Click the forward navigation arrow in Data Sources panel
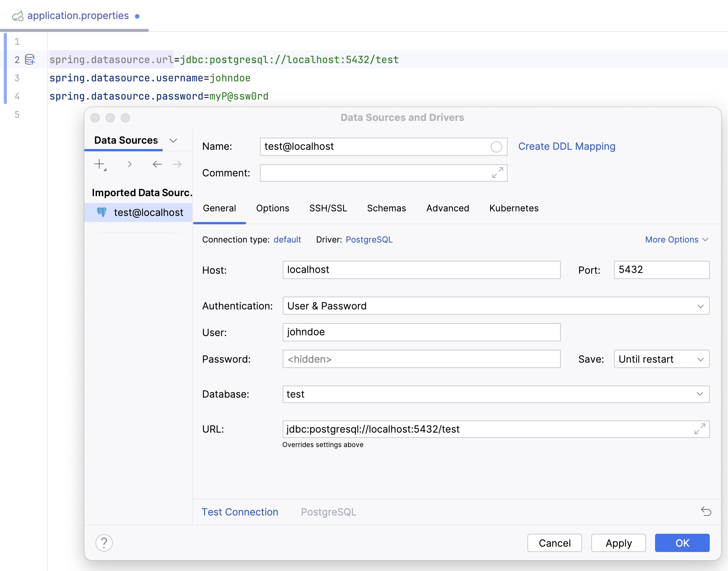This screenshot has width=728, height=571. click(177, 164)
